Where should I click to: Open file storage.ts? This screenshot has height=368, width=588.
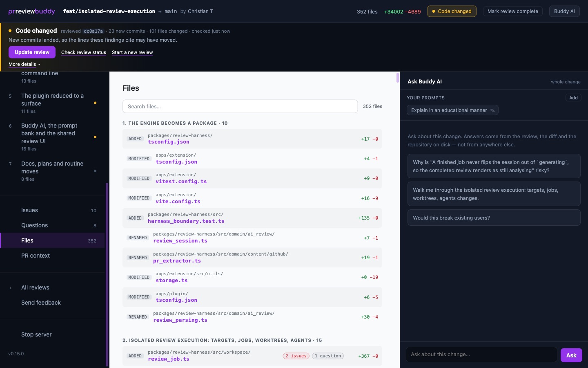point(171,280)
